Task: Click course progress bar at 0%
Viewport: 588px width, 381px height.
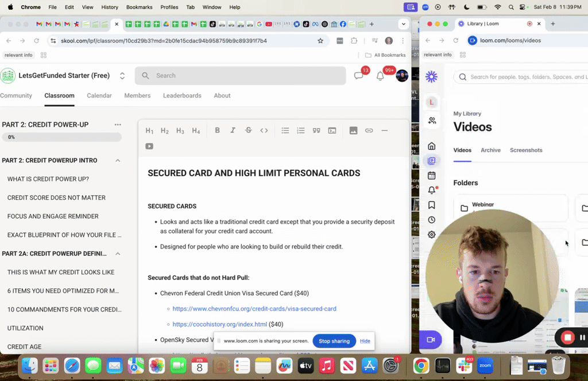Action: (61, 137)
